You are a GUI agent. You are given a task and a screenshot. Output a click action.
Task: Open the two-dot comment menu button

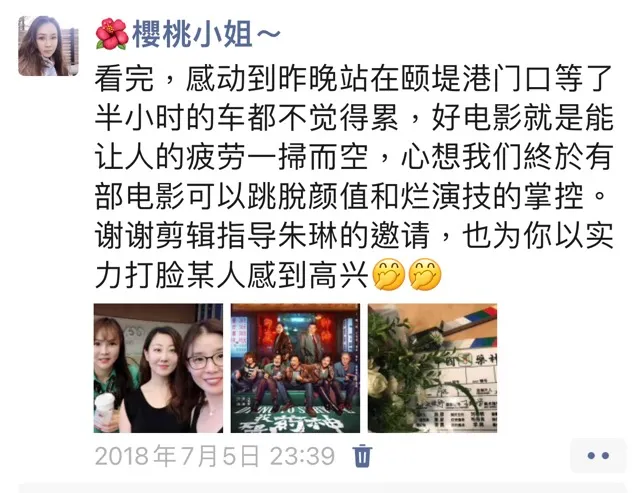(x=598, y=455)
